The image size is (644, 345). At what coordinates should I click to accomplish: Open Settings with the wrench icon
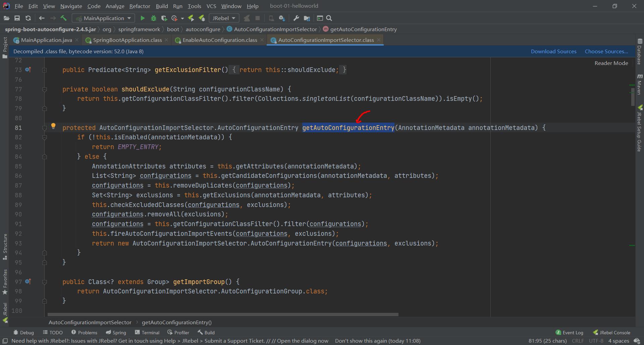(x=296, y=18)
